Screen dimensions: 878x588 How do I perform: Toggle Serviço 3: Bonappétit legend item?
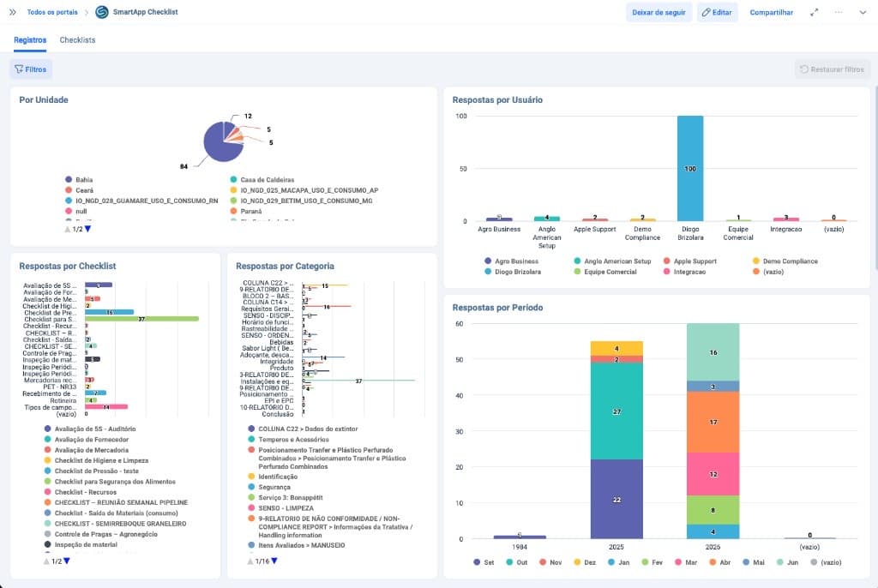(285, 497)
